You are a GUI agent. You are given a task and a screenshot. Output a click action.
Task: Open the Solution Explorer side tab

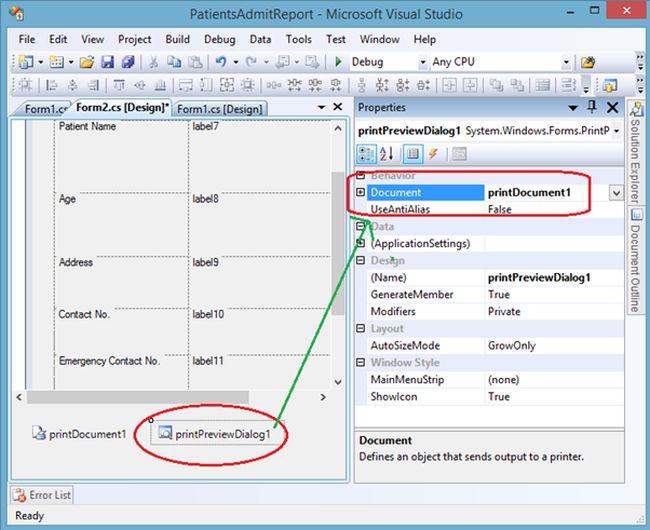[635, 153]
